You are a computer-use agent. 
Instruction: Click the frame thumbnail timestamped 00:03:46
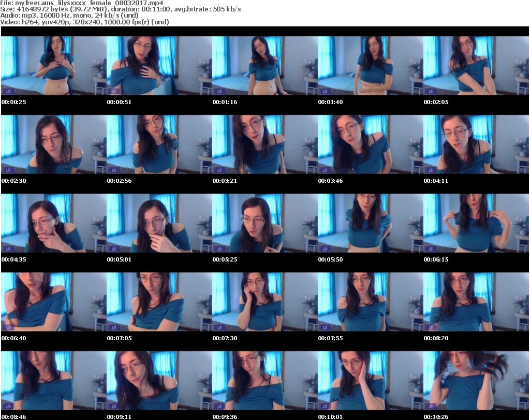coord(371,144)
